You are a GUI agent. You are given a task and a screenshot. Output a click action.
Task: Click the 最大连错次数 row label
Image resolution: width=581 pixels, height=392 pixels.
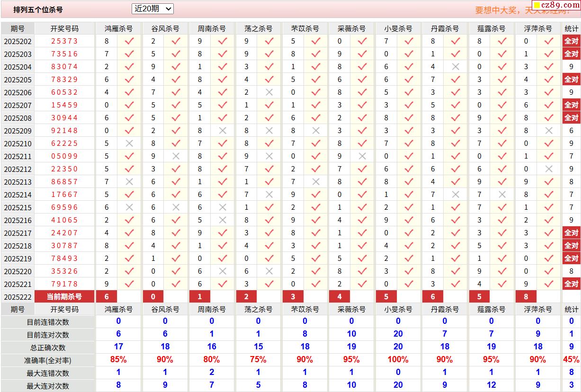pos(48,373)
